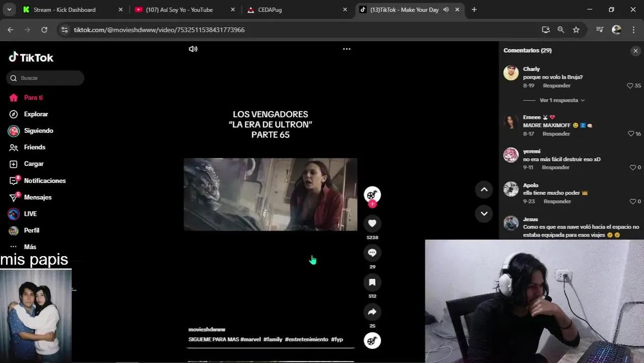
Task: Click the Buscar search field
Action: pyautogui.click(x=45, y=78)
